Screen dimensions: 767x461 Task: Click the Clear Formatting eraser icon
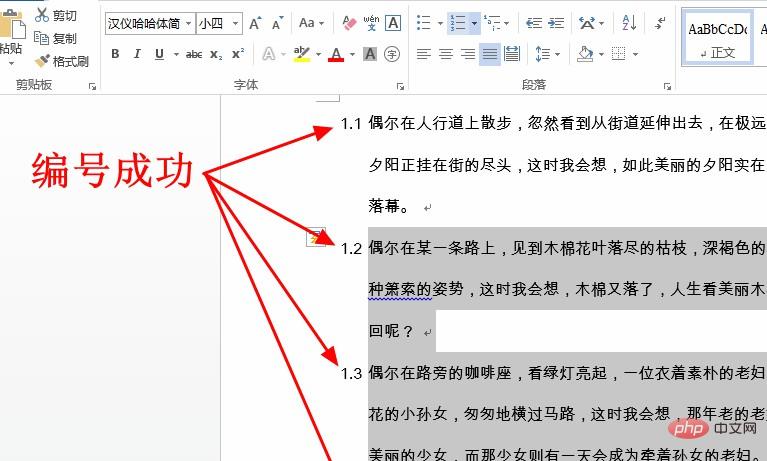(349, 22)
